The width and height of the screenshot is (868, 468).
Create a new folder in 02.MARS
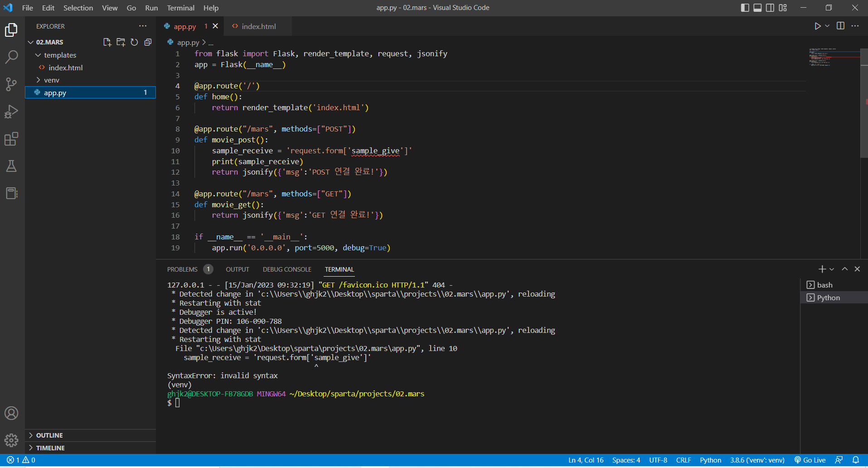[121, 42]
